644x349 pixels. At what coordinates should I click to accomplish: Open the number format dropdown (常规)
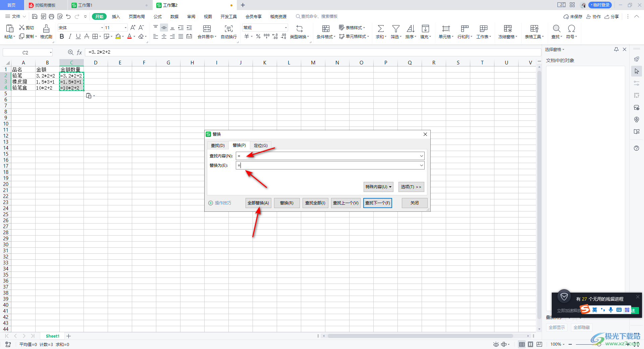click(286, 28)
